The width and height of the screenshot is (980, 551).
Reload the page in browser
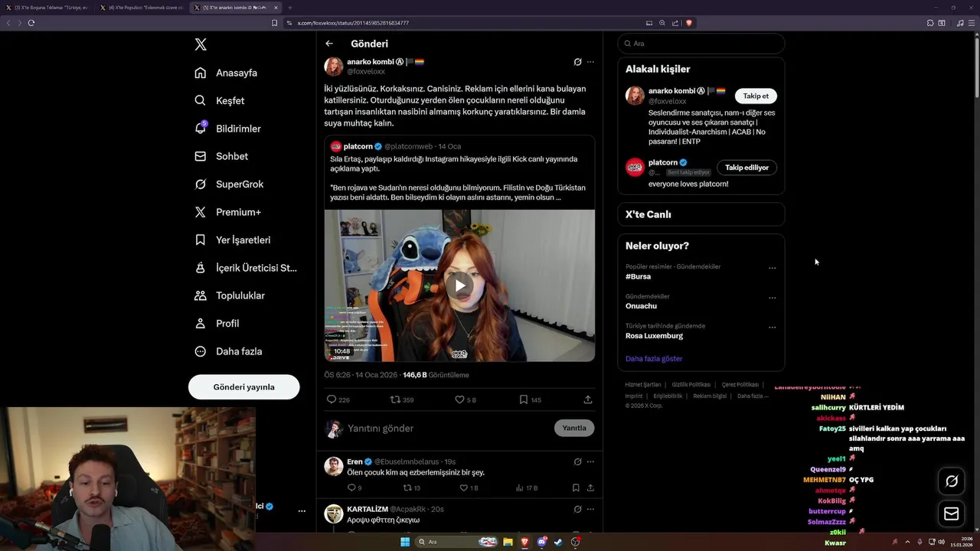coord(31,23)
